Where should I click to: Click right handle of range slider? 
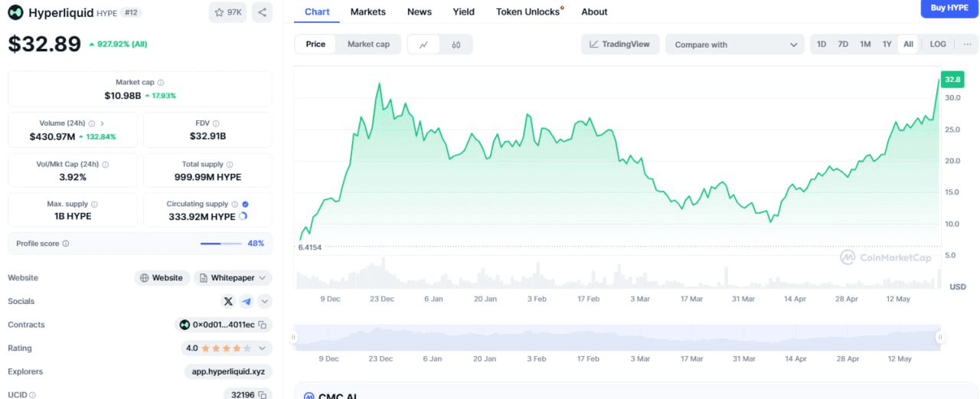(x=939, y=337)
